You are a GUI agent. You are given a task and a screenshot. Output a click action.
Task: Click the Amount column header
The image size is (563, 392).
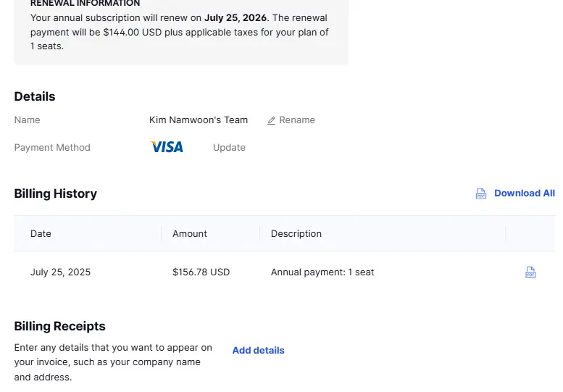pos(190,234)
